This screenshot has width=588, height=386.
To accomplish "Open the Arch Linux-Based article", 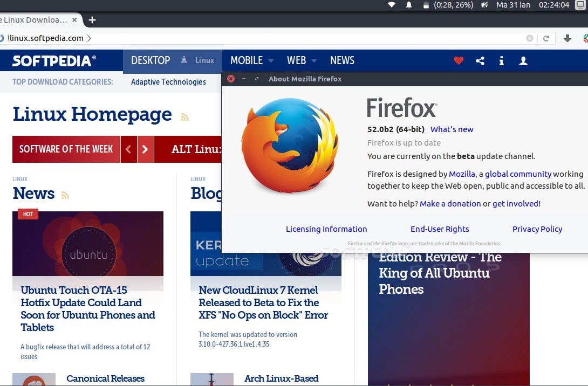I will tap(281, 378).
